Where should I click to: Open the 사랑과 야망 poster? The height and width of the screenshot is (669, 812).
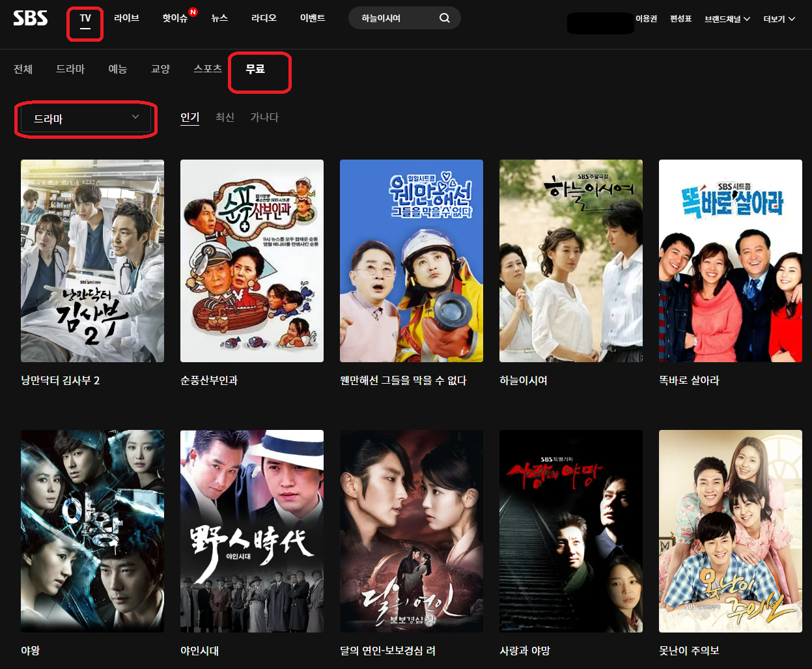click(x=571, y=531)
